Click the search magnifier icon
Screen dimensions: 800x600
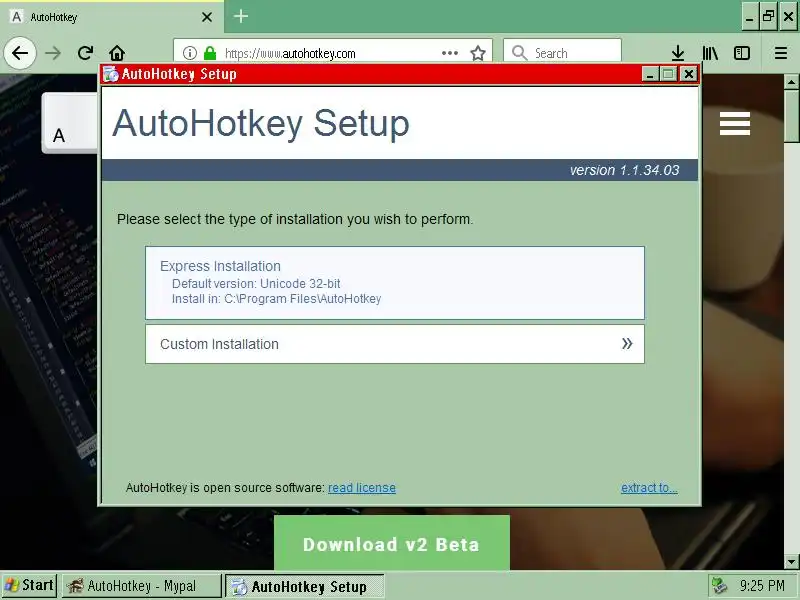(x=519, y=53)
